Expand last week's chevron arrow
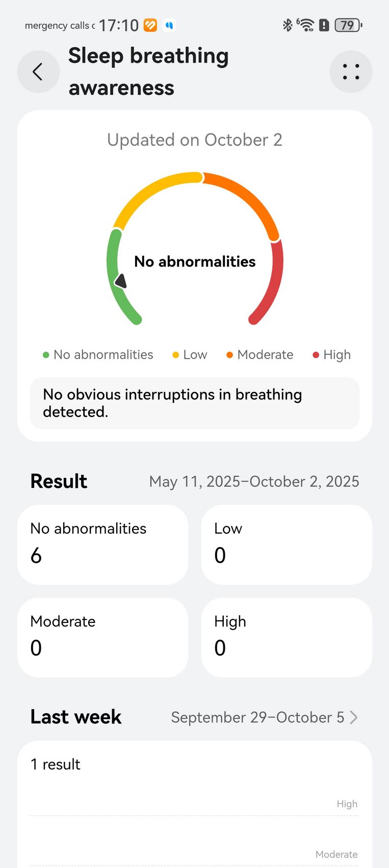389x868 pixels. pos(354,717)
